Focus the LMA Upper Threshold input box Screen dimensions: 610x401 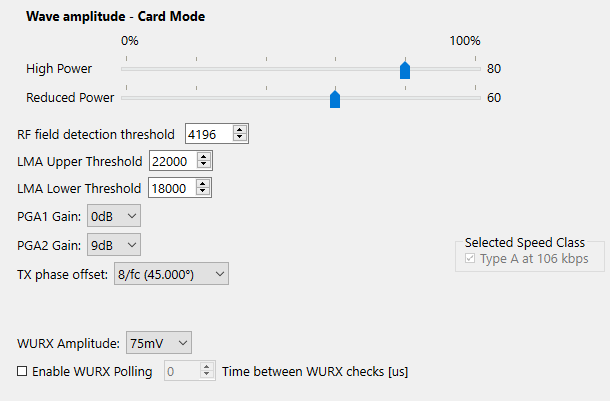pos(172,161)
